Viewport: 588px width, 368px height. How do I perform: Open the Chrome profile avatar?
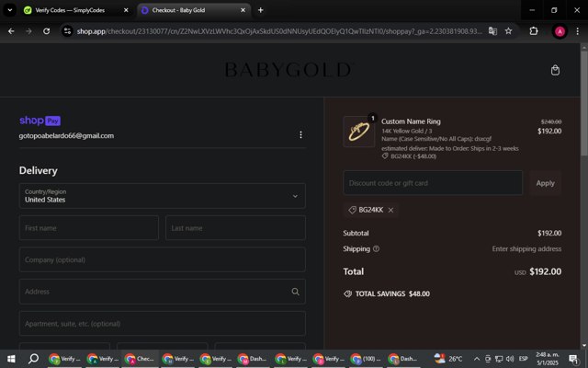[560, 31]
